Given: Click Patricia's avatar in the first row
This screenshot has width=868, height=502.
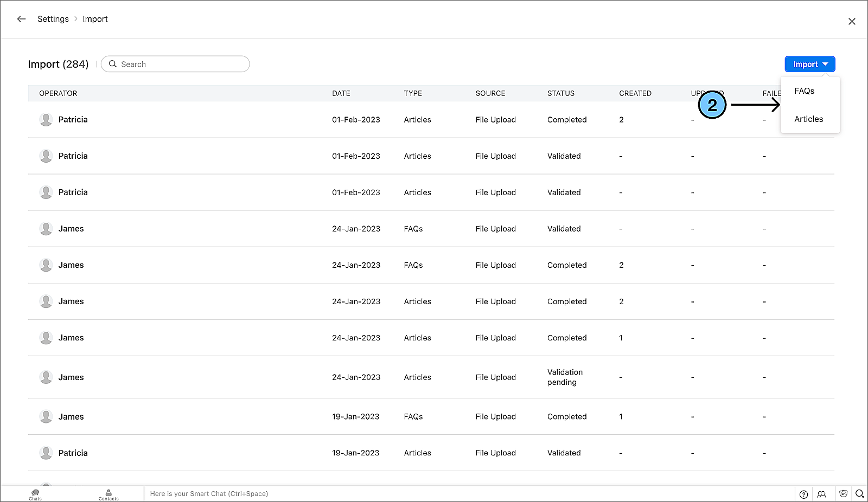Looking at the screenshot, I should click(x=46, y=120).
